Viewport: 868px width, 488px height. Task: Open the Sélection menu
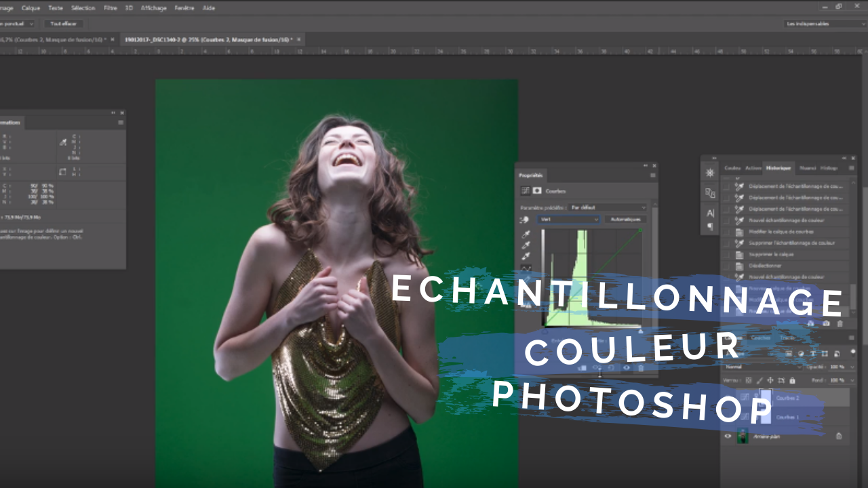[x=83, y=7]
